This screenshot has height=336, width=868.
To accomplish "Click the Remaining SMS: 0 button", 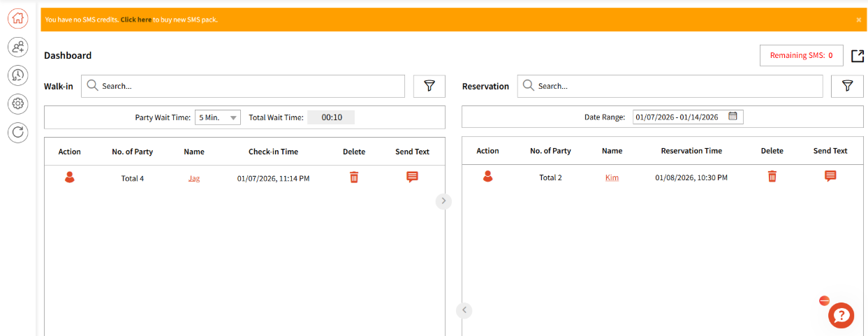I will 801,55.
